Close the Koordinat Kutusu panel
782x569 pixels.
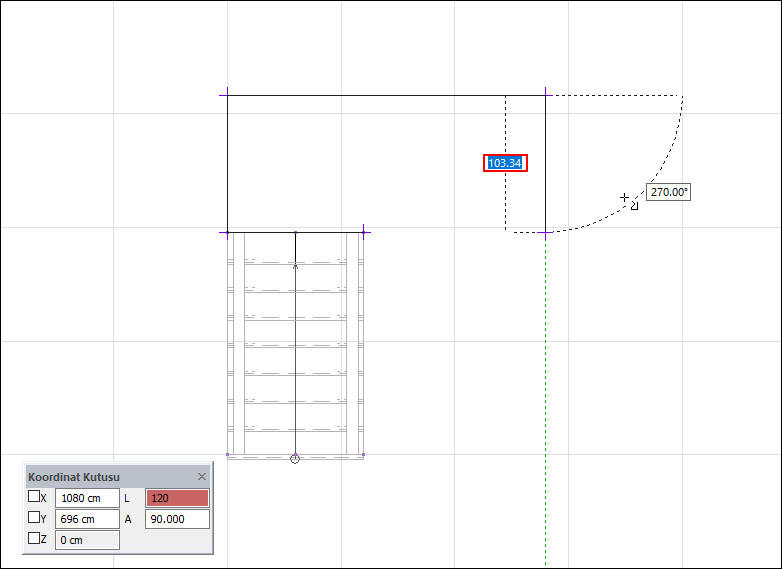tap(202, 477)
